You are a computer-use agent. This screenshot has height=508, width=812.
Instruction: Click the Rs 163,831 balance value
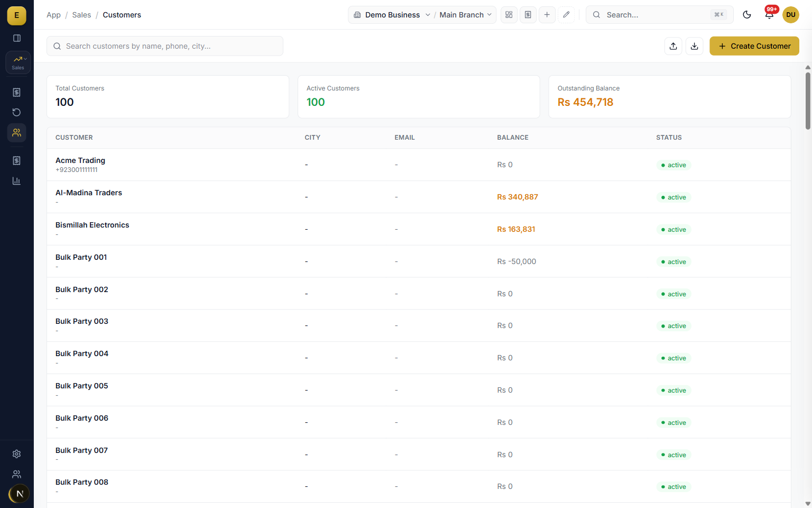pyautogui.click(x=516, y=229)
